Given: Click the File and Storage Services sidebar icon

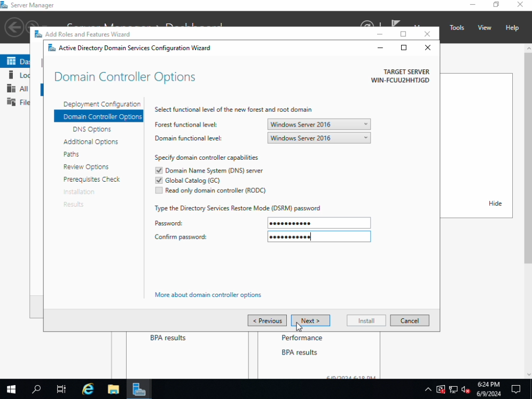Looking at the screenshot, I should pyautogui.click(x=11, y=102).
